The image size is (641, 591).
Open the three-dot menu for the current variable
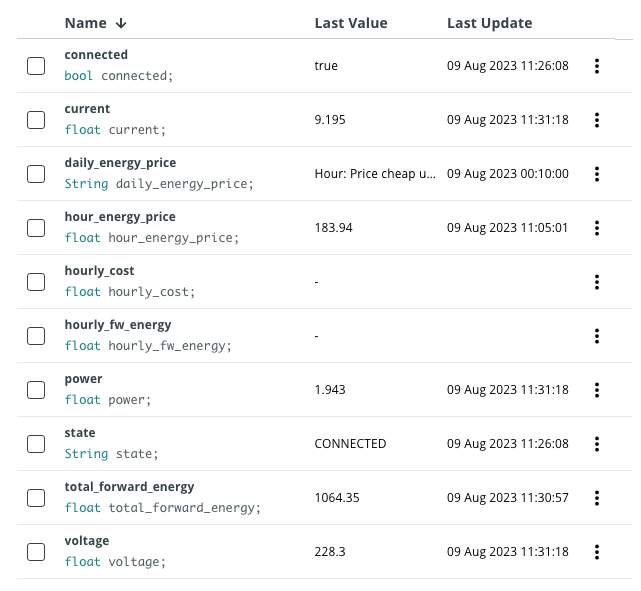(597, 120)
